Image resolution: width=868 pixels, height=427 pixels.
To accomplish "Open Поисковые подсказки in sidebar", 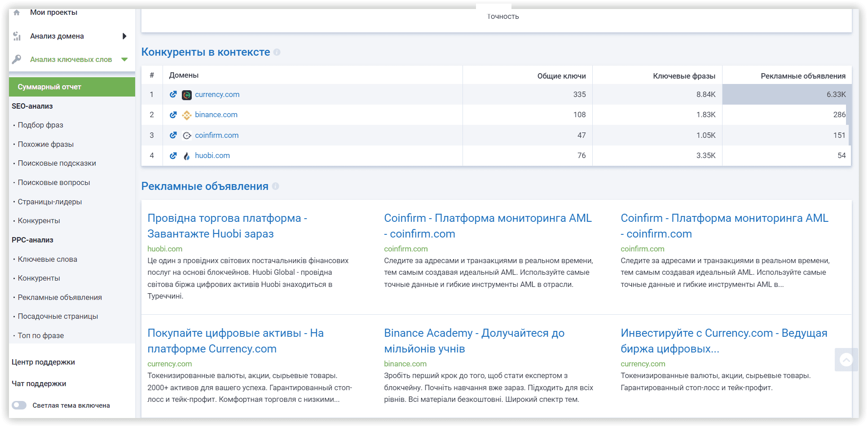I will coord(57,163).
